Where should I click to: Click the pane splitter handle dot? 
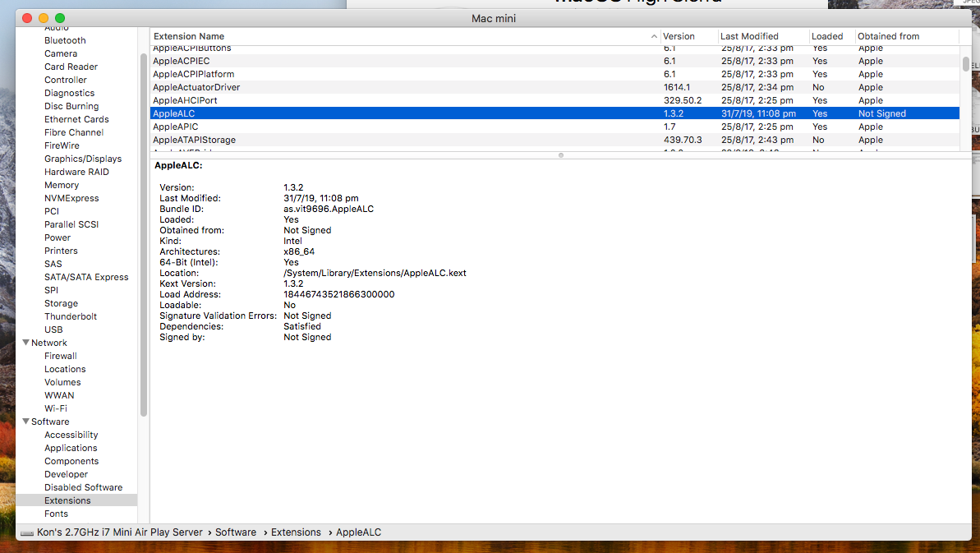[x=560, y=155]
